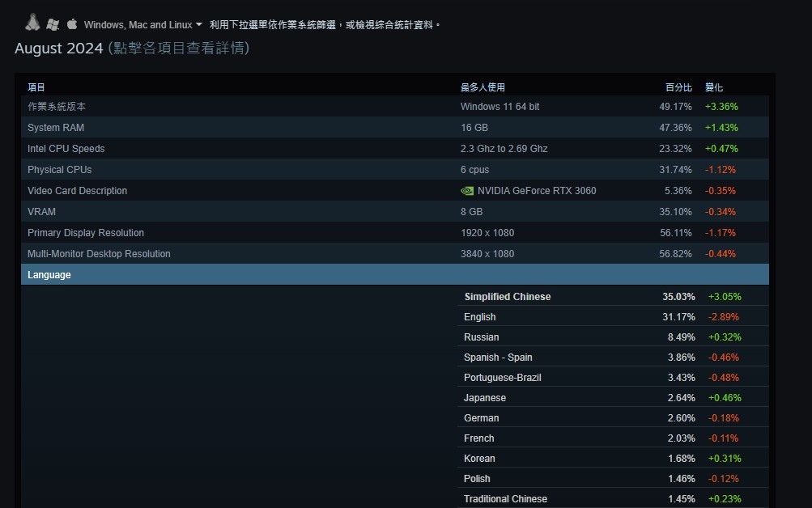This screenshot has height=508, width=812.
Task: Expand the Intel CPU Speeds row
Action: [x=66, y=149]
